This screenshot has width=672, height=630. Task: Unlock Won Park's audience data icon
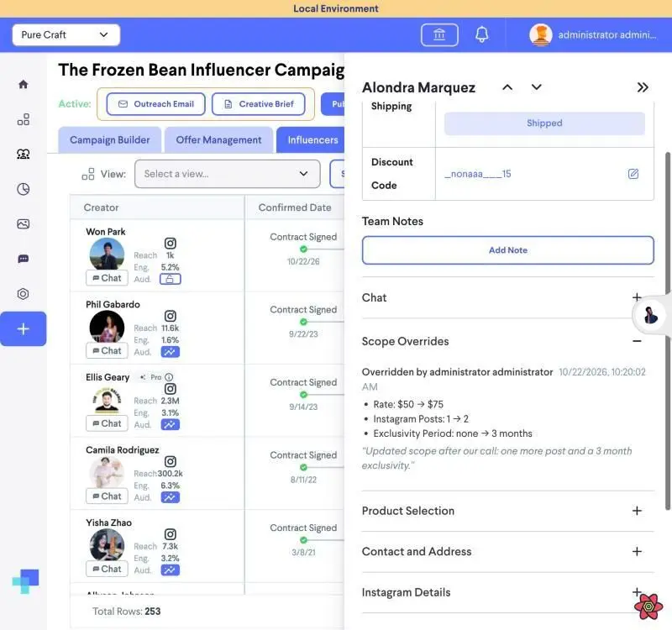click(x=171, y=280)
